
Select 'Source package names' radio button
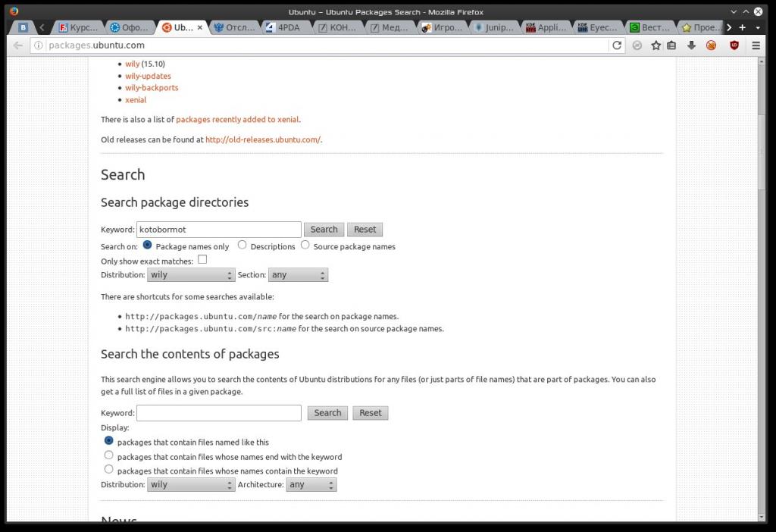(305, 245)
